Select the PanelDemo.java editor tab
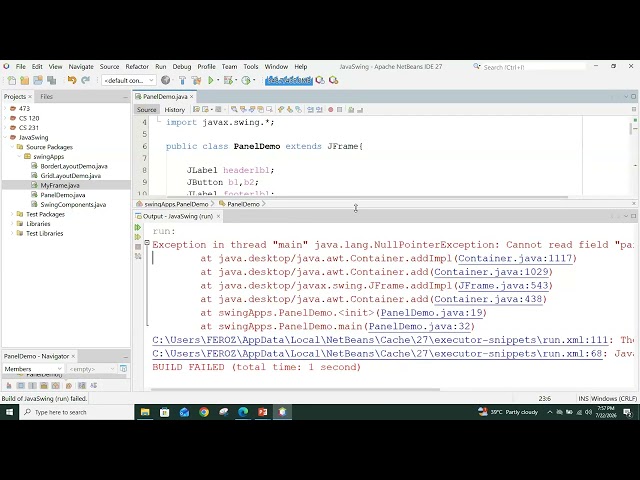The width and height of the screenshot is (640, 480). (x=165, y=96)
